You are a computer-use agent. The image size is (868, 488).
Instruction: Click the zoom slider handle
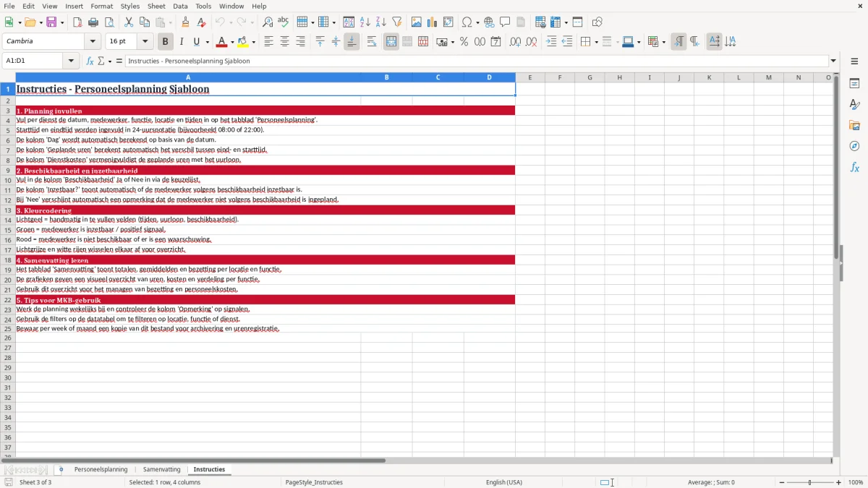click(x=810, y=482)
